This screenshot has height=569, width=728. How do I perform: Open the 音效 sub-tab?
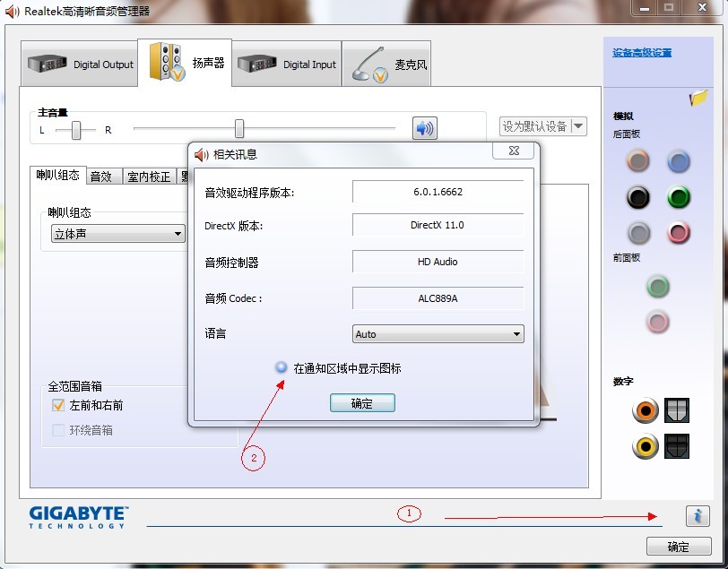coord(104,177)
